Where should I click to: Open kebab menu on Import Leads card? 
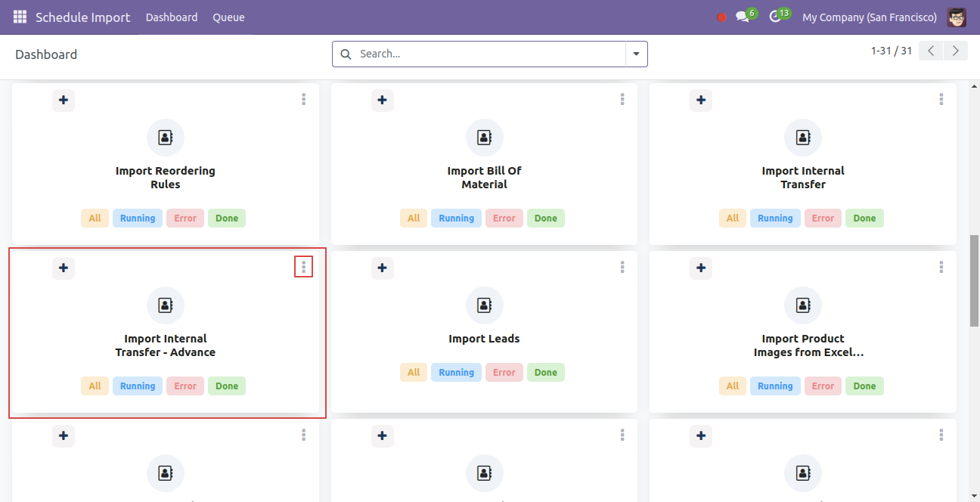tap(622, 267)
